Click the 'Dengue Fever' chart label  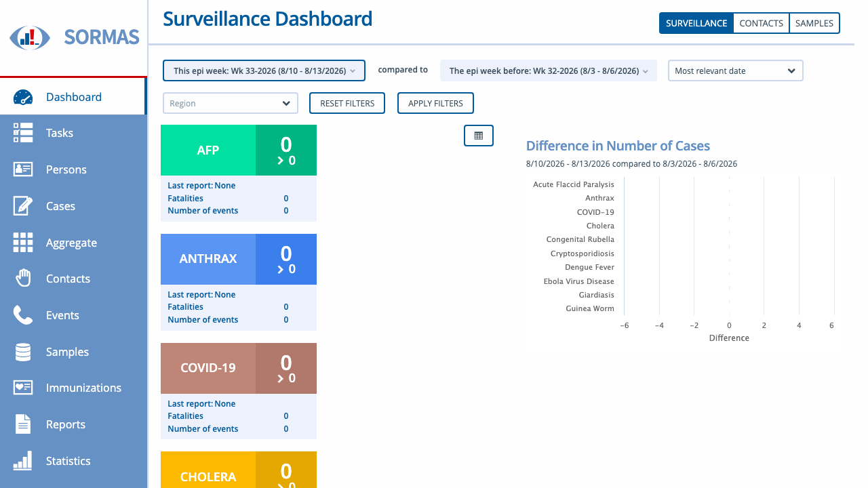(x=589, y=267)
